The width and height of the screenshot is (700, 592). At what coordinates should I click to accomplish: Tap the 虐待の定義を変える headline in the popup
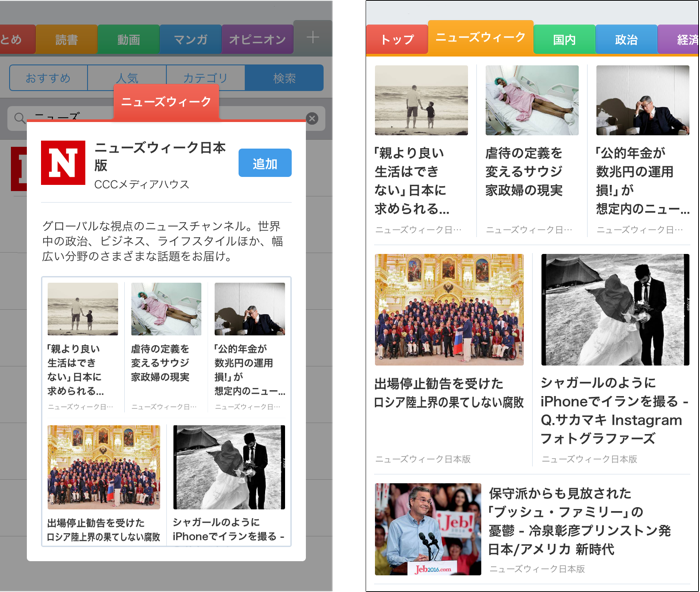coord(160,363)
